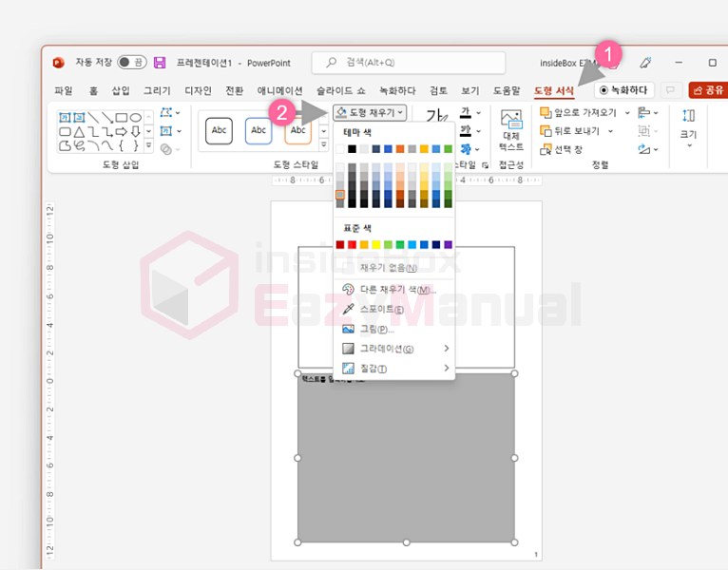This screenshot has height=570, width=728.
Task: Apply the black outlined Abc shape style
Action: (219, 130)
